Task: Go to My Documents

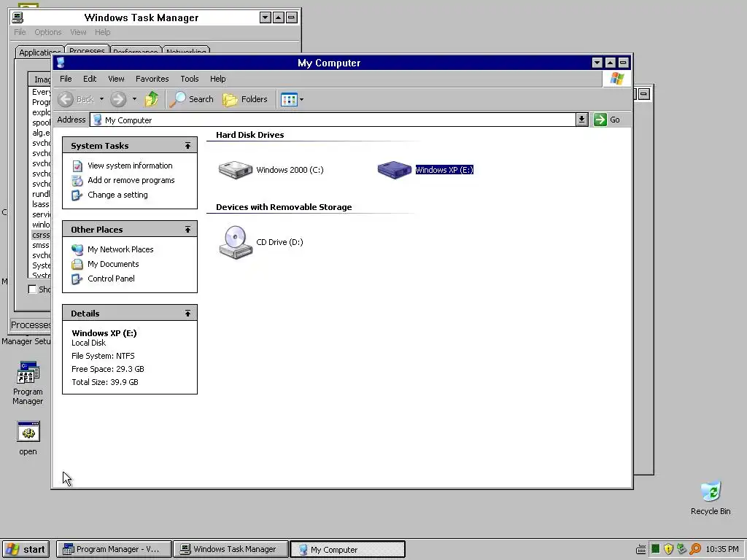Action: click(x=113, y=264)
